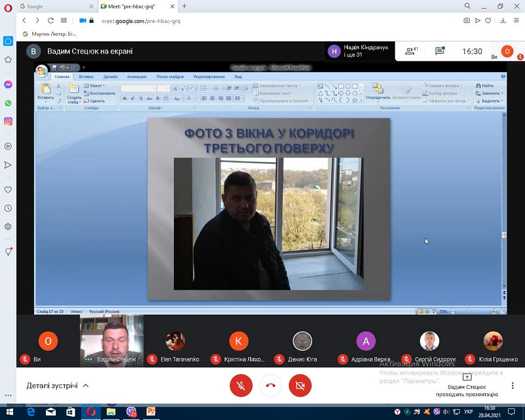Click the Opera snapshot camera icon
The image size is (525, 420).
coord(466,21)
